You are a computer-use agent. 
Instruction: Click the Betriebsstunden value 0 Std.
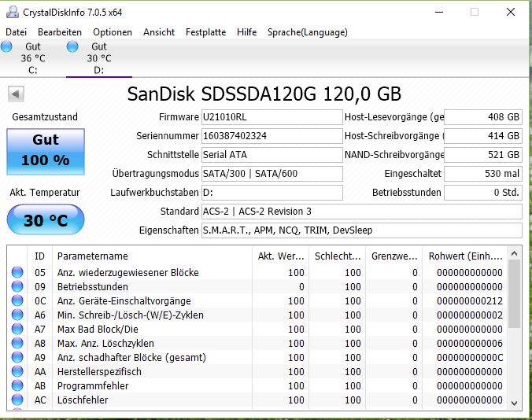point(482,193)
